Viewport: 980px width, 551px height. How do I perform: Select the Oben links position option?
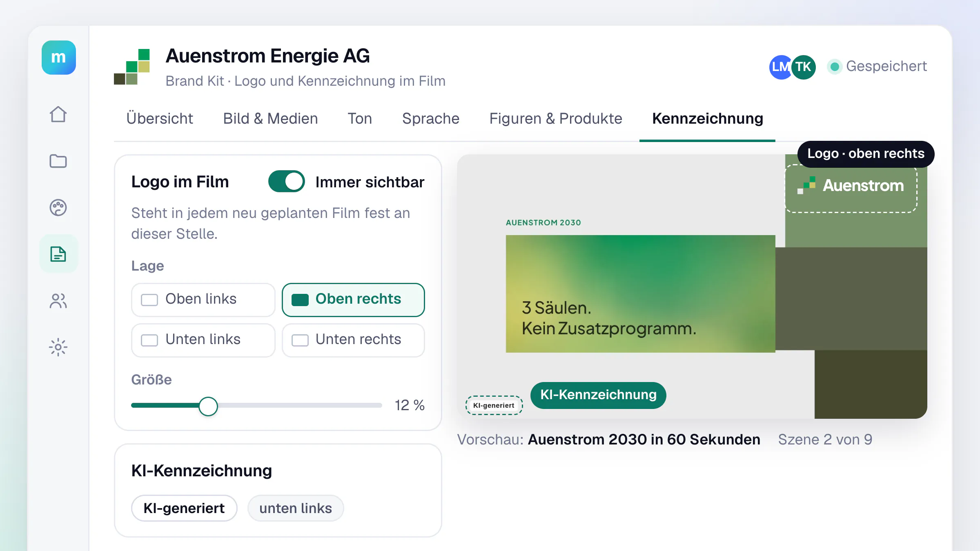[203, 300]
